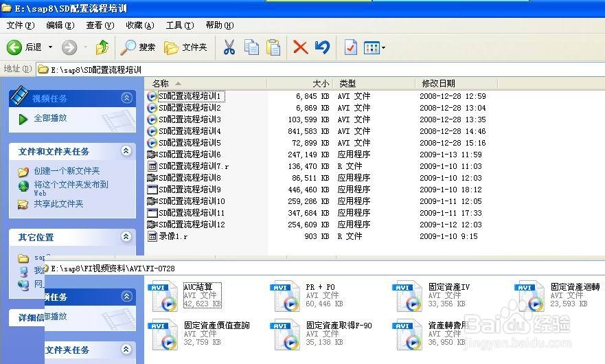This screenshot has width=605, height=364.
Task: Select file SD配置流程培训7.r
Action: click(194, 166)
